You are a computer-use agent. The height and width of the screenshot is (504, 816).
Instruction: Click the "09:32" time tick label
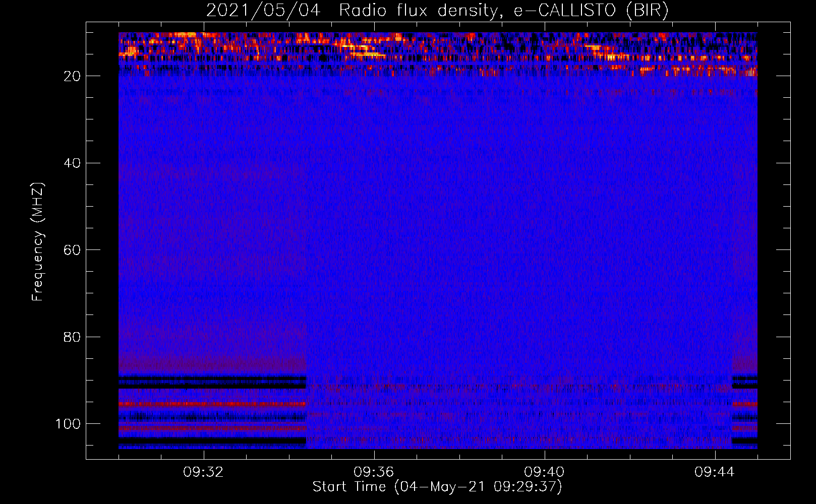203,472
